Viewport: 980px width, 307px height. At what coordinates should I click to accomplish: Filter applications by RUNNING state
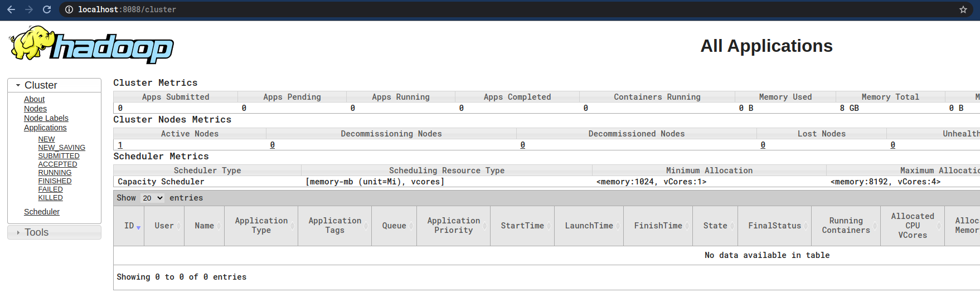55,173
